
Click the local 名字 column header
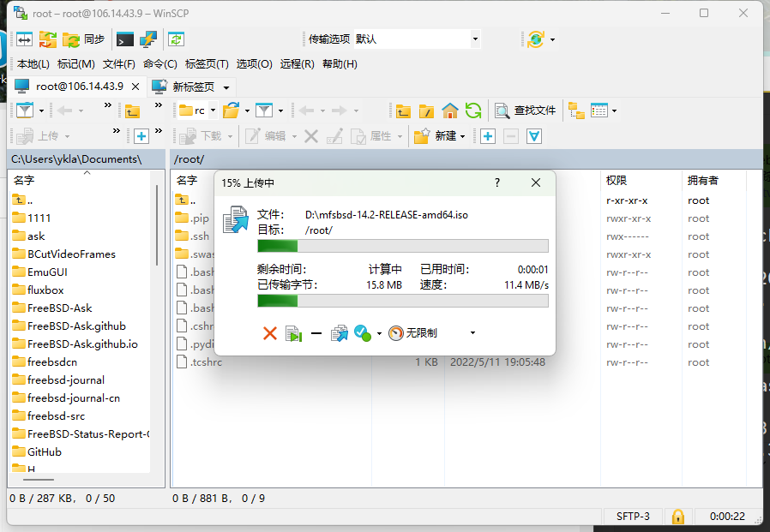tap(81, 180)
